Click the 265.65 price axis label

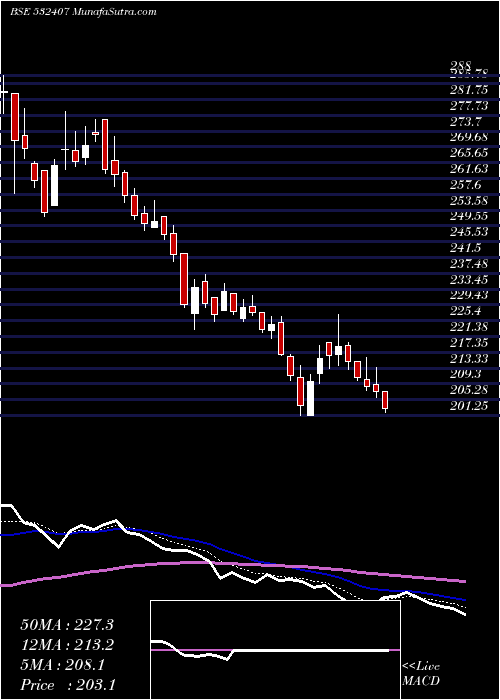coord(469,153)
